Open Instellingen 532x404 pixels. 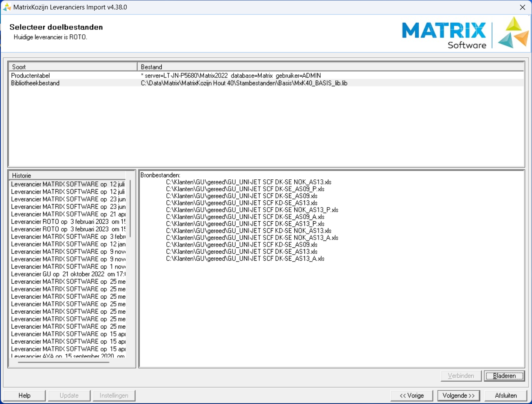pyautogui.click(x=114, y=395)
